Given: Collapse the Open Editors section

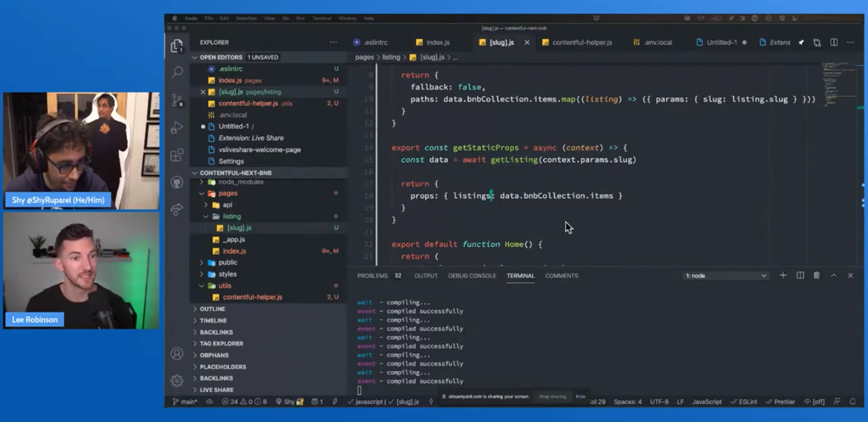Looking at the screenshot, I should [x=269, y=57].
